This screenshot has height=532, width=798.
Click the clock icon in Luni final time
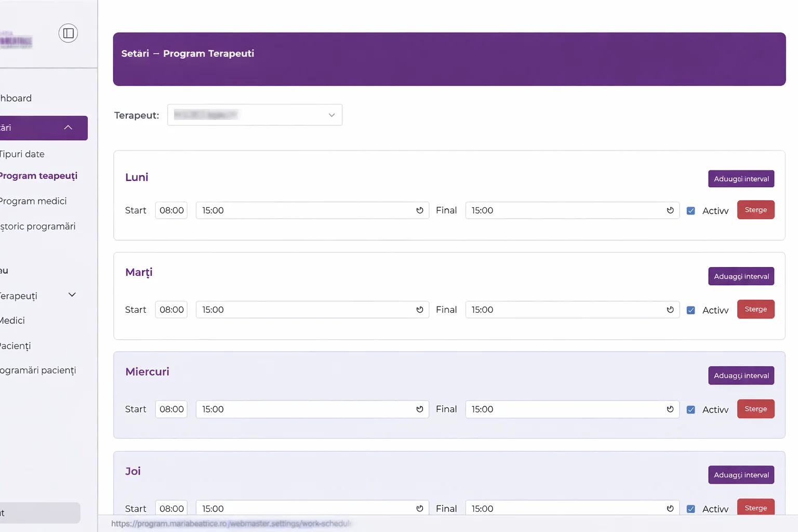coord(670,210)
